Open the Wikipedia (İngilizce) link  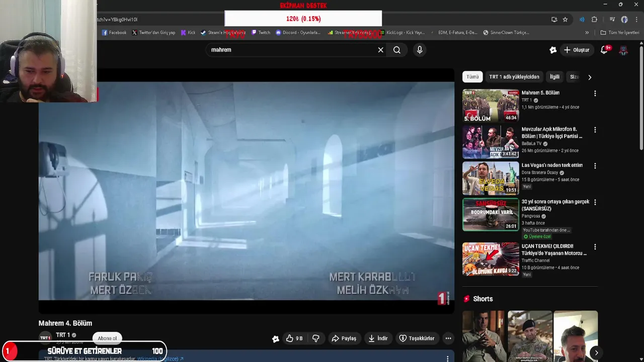160,358
